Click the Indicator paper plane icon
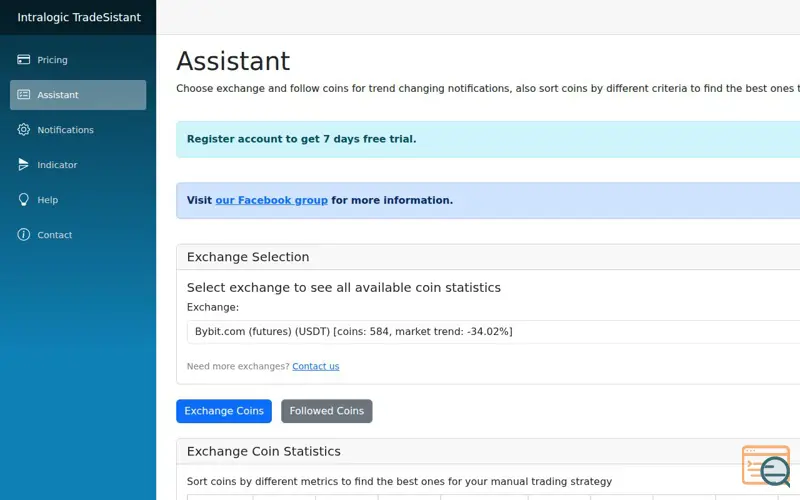 pyautogui.click(x=23, y=164)
